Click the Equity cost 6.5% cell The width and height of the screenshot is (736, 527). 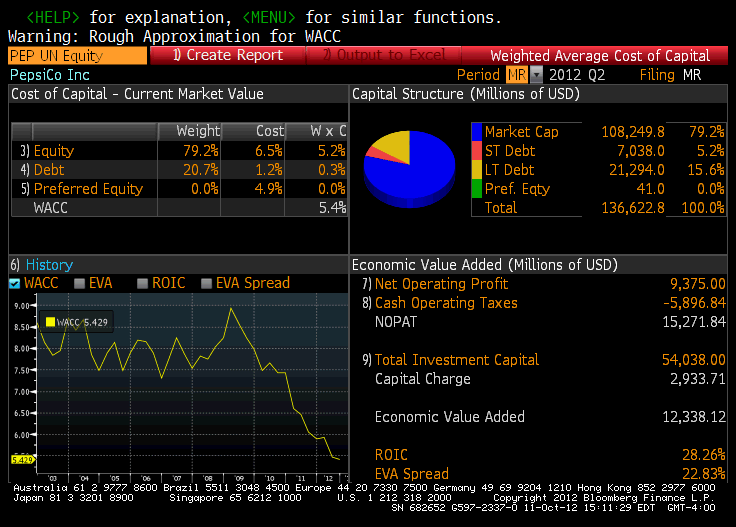(269, 151)
